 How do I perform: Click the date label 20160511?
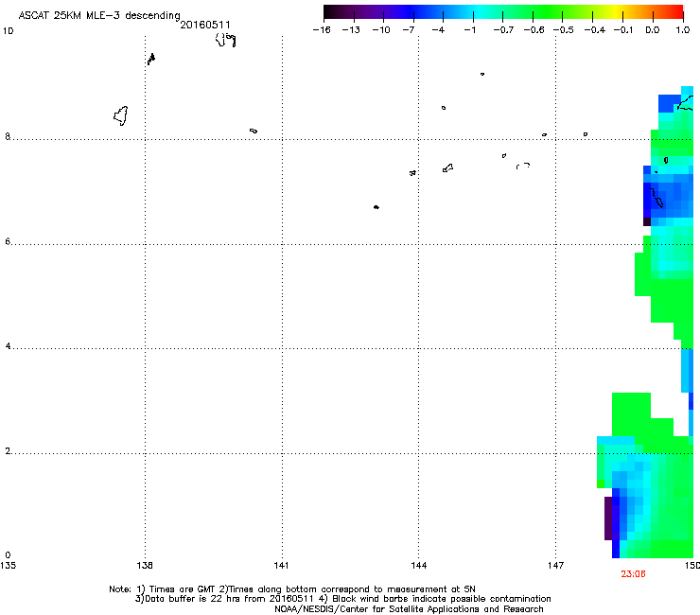pyautogui.click(x=205, y=25)
